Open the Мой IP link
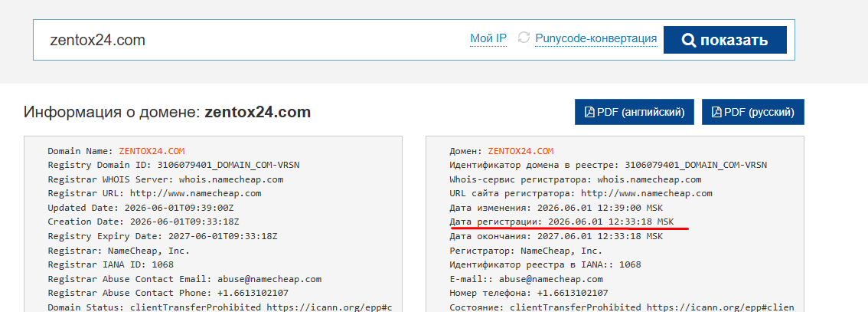868x312 pixels. click(488, 38)
